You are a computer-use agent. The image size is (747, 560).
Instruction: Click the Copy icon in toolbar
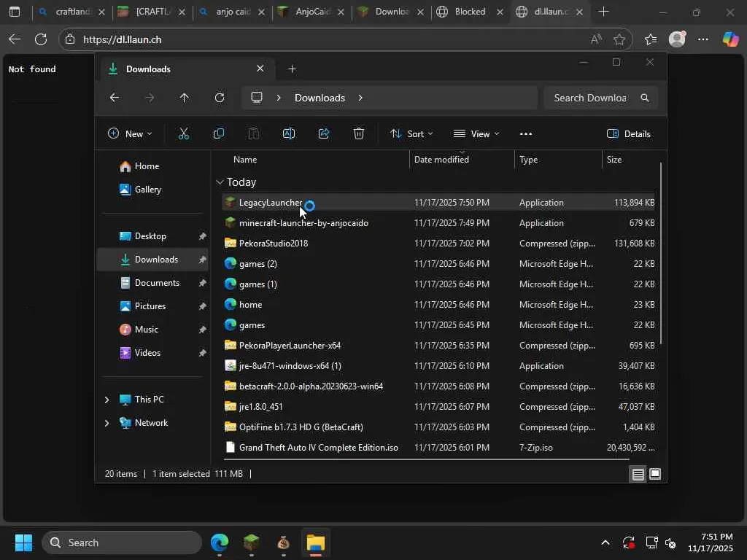pyautogui.click(x=218, y=133)
